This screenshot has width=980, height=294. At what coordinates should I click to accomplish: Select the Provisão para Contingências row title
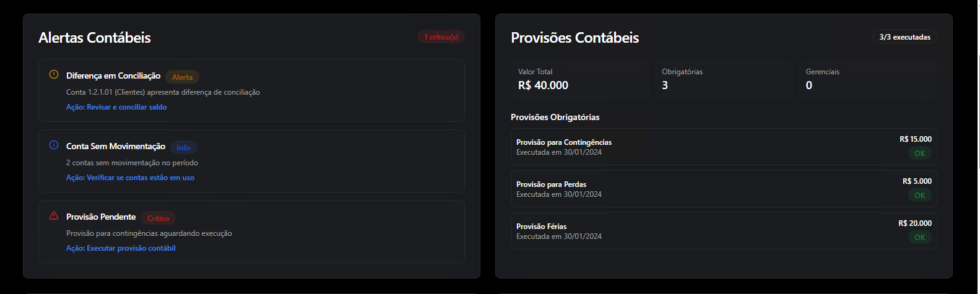click(563, 142)
